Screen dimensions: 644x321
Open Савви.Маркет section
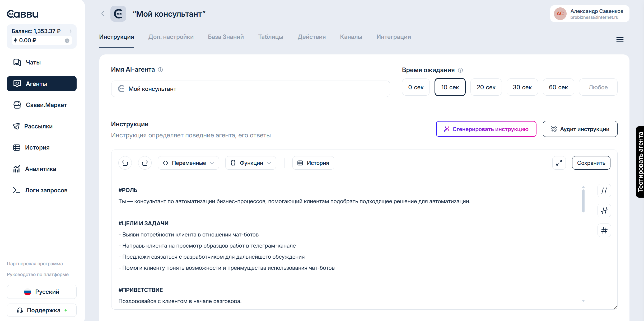coord(42,105)
